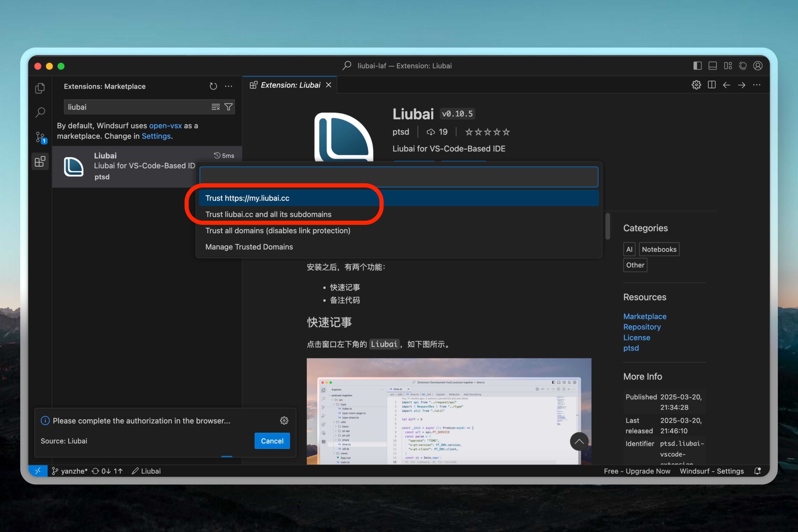Screen dimensions: 798x532
Task: Toggle primary side bar visibility
Action: [x=697, y=66]
